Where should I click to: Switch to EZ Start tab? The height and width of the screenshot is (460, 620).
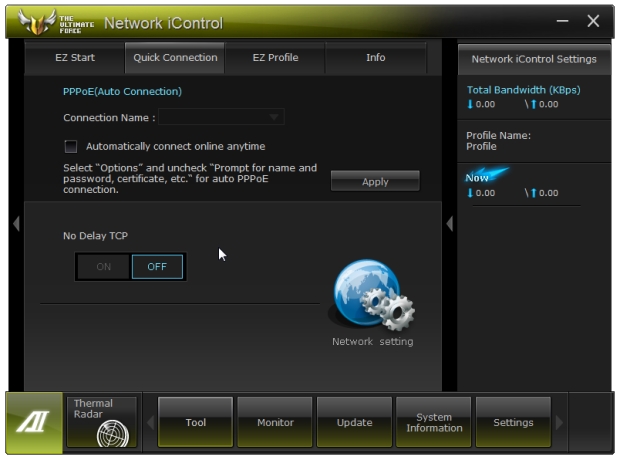75,58
